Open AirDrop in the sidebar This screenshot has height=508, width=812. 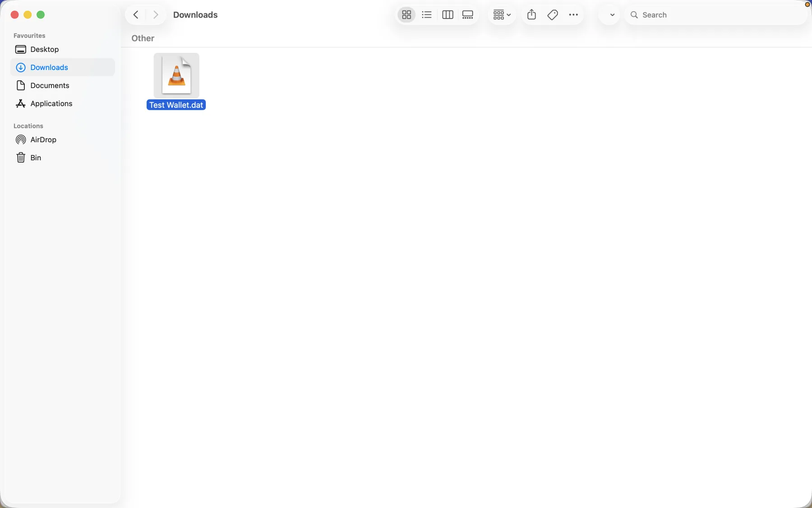tap(62, 140)
